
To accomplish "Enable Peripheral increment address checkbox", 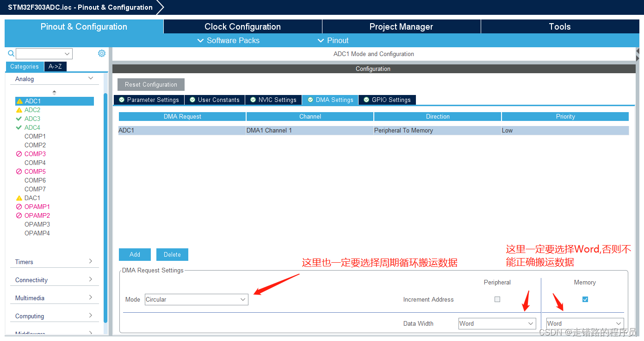I will click(x=497, y=299).
